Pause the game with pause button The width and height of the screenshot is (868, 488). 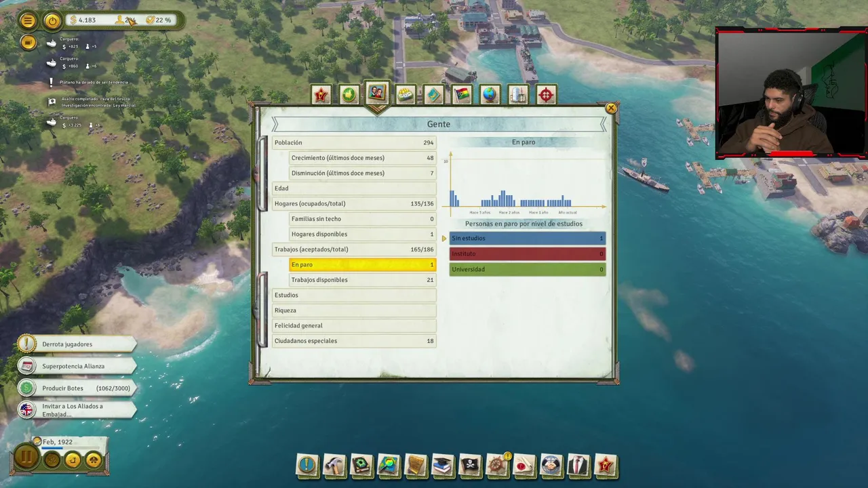[26, 457]
